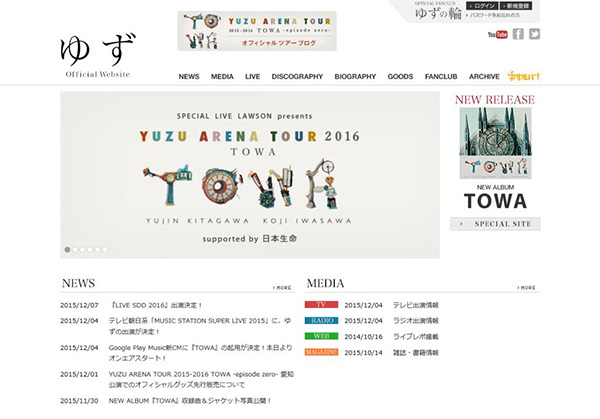The image size is (600, 419).
Task: Click the TV category badge
Action: point(321,305)
